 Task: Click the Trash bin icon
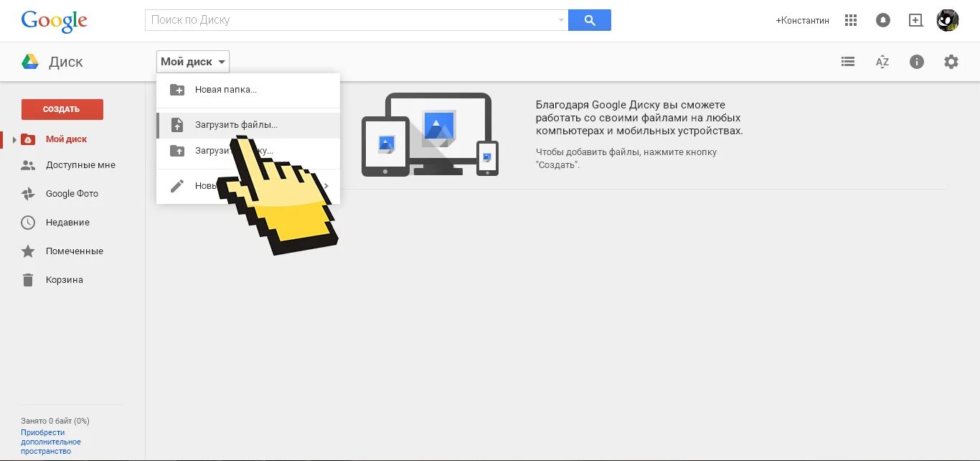tap(28, 280)
